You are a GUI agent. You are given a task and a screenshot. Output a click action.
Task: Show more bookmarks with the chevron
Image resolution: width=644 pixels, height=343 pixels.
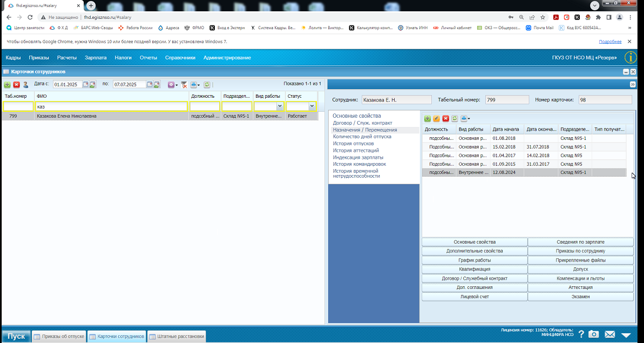630,28
